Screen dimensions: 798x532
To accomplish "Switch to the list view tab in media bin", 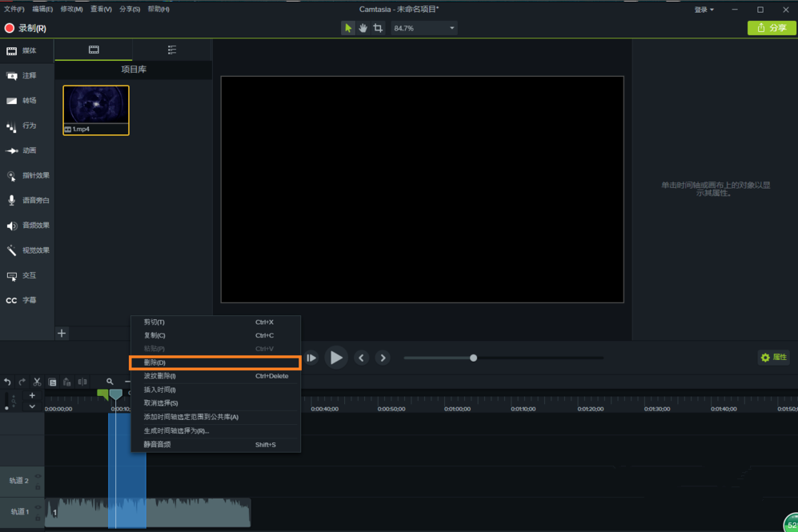I will [x=172, y=50].
